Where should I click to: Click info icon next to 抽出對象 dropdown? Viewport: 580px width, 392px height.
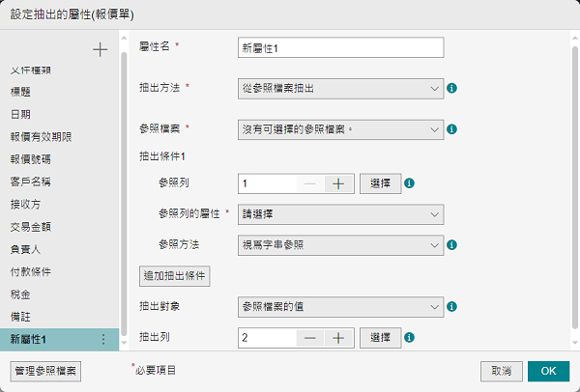click(451, 306)
